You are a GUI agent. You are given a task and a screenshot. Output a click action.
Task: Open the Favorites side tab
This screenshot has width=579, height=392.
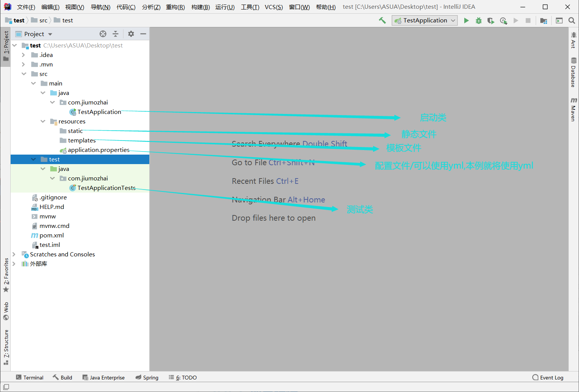(x=6, y=275)
